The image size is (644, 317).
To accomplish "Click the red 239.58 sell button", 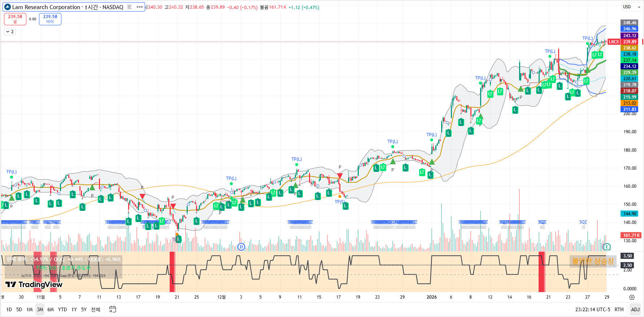I will [x=15, y=19].
